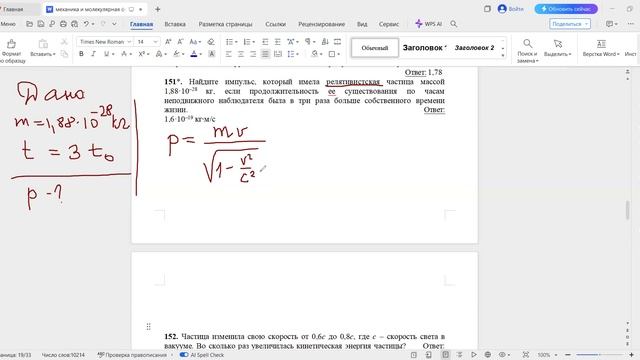Open search with the magnifier near WPS AI
The height and width of the screenshot is (360, 640).
click(x=453, y=24)
